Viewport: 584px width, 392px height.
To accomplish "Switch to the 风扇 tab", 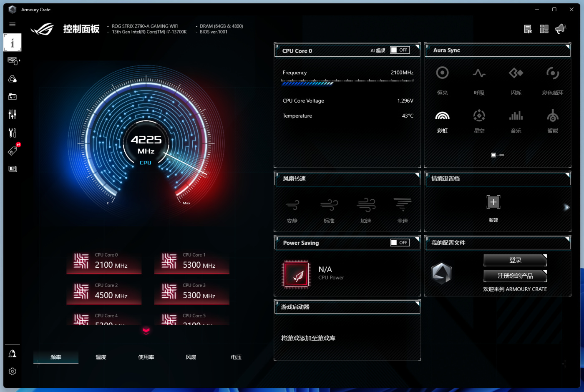I will tap(191, 357).
